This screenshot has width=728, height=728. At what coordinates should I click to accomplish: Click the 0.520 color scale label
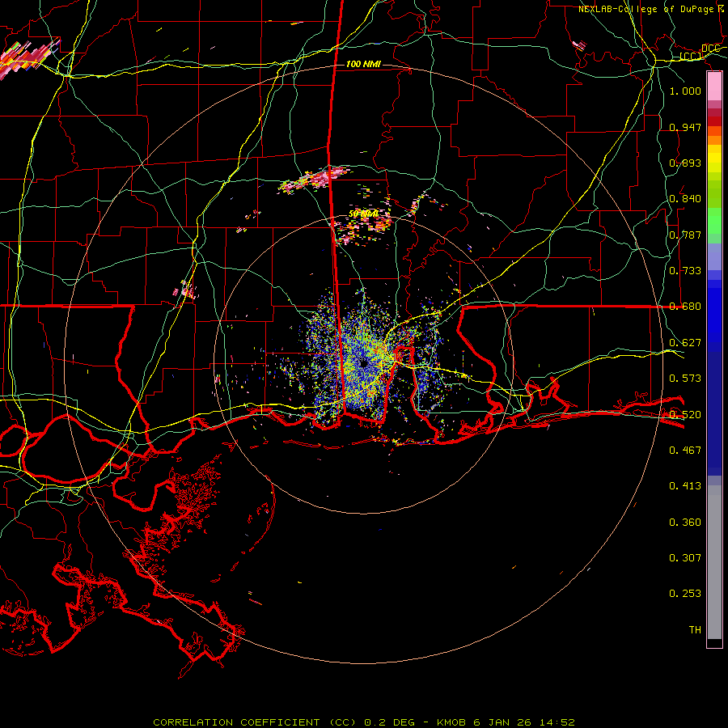685,415
